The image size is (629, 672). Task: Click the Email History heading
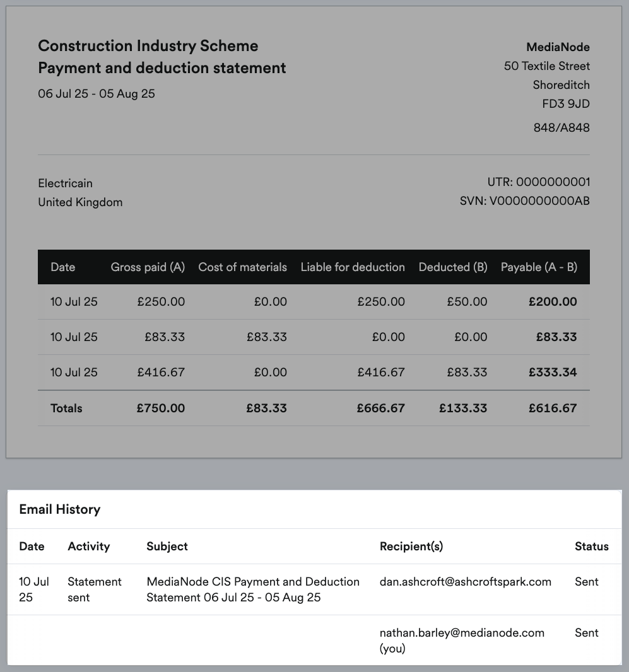(x=60, y=509)
